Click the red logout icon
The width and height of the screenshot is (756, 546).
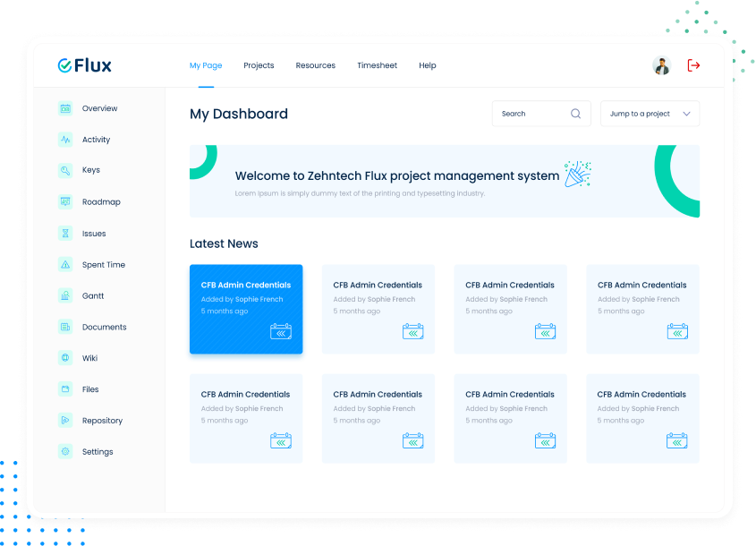coord(693,65)
